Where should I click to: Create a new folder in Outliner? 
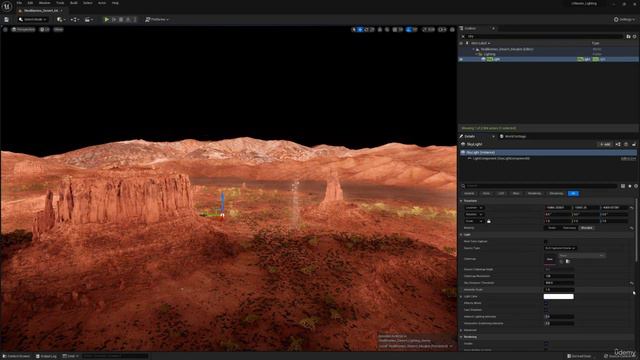point(628,36)
